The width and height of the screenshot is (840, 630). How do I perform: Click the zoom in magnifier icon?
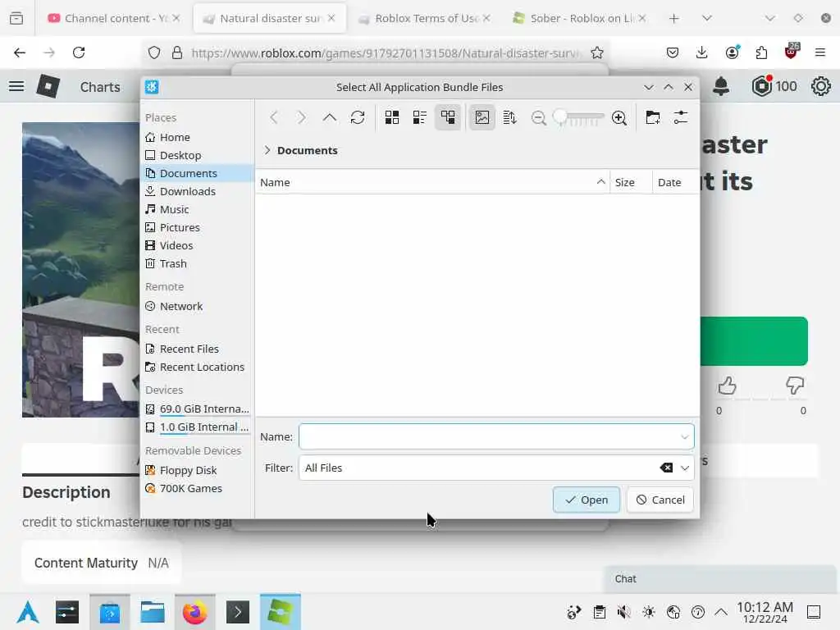click(619, 117)
